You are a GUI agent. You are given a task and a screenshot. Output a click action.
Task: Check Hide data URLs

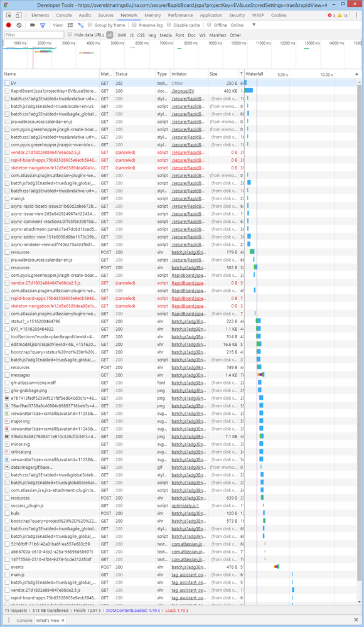pyautogui.click(x=70, y=35)
